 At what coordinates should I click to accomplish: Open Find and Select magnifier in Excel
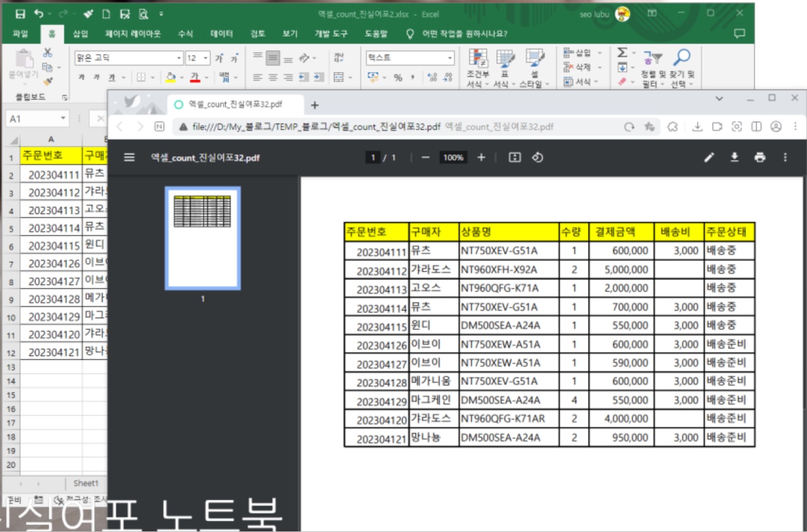click(x=681, y=69)
